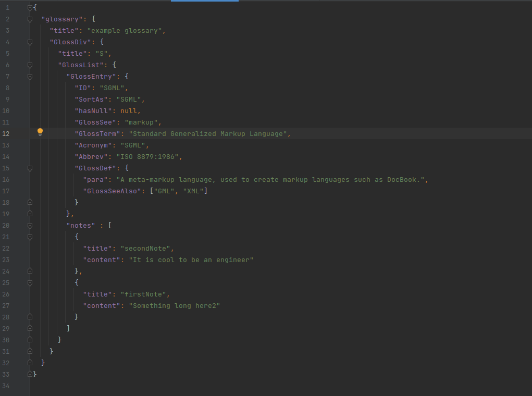
Task: Collapse the "GlossEntry" object gutter fold marker
Action: click(30, 76)
